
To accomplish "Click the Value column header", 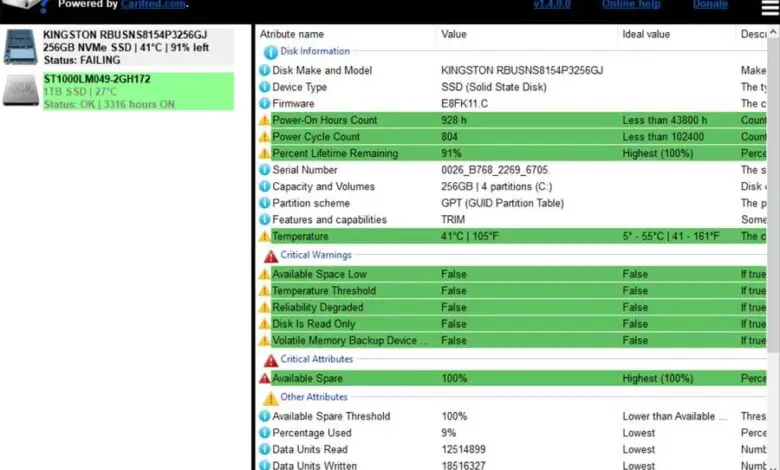I will coord(454,34).
